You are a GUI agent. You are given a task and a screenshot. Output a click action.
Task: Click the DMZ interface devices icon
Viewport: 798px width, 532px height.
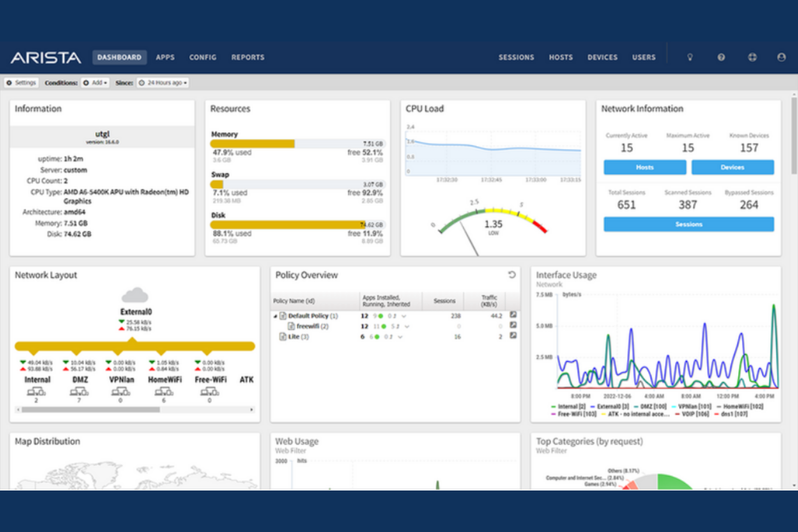point(79,392)
